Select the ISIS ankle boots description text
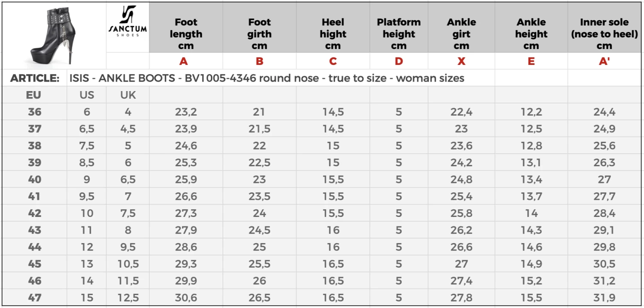The width and height of the screenshot is (644, 308). (267, 78)
